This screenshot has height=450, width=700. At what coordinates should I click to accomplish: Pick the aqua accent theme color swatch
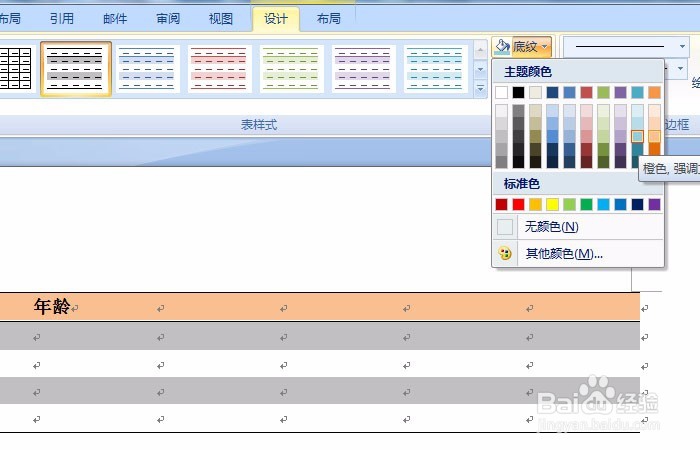(x=637, y=92)
